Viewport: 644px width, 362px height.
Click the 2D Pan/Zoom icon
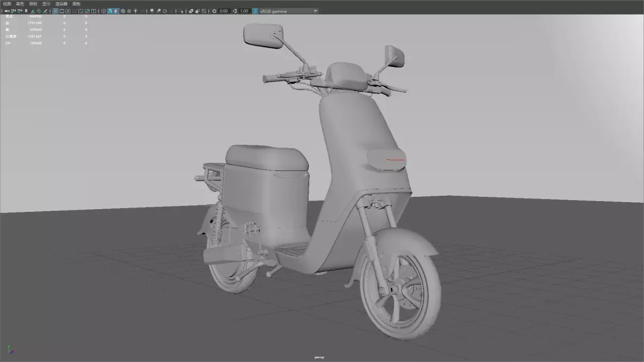click(x=39, y=11)
